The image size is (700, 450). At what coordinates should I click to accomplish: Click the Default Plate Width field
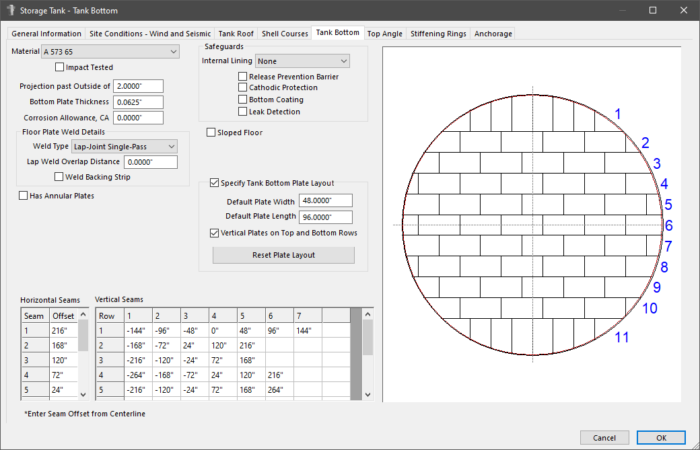(x=325, y=201)
